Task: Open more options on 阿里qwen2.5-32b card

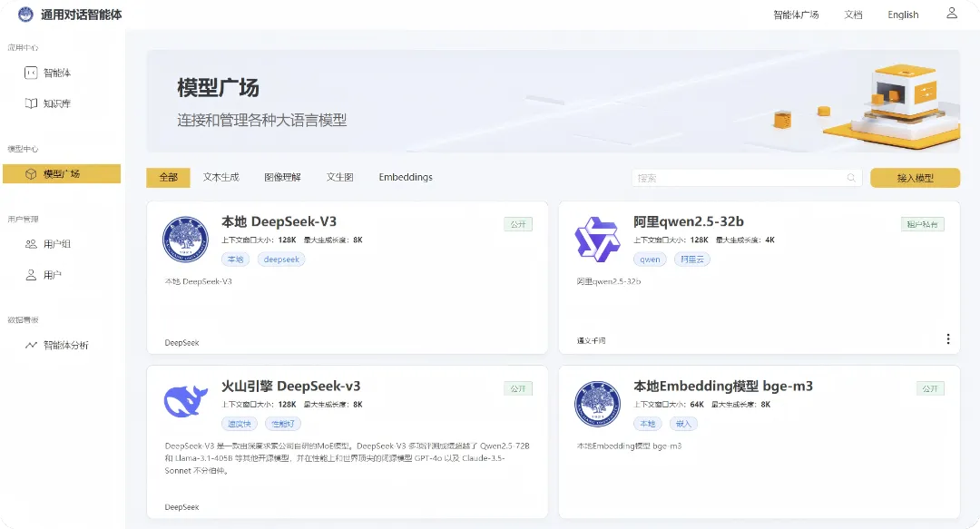Action: (x=947, y=339)
